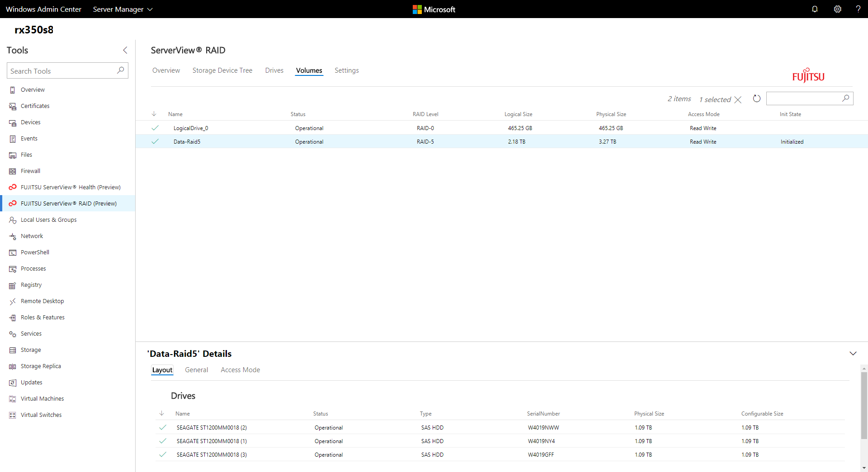Click the Events icon
Image resolution: width=868 pixels, height=472 pixels.
13,139
